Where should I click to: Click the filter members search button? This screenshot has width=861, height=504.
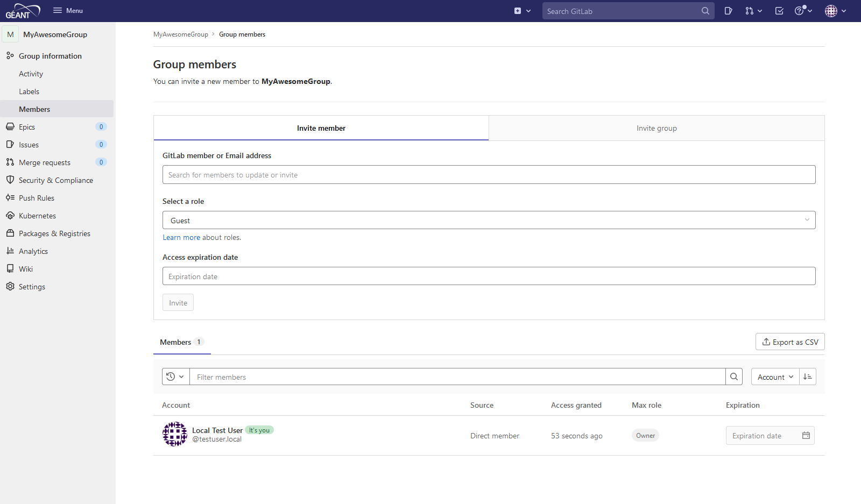(x=734, y=377)
